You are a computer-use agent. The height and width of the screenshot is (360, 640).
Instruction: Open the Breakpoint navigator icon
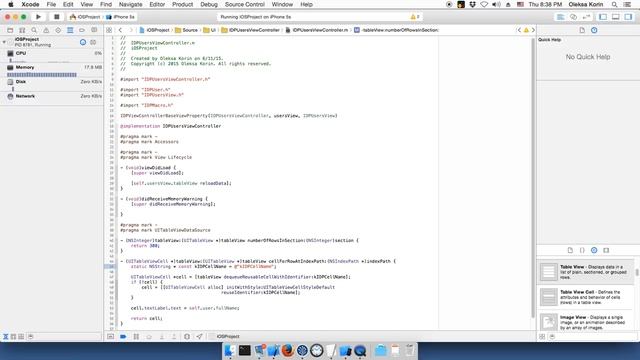82,30
